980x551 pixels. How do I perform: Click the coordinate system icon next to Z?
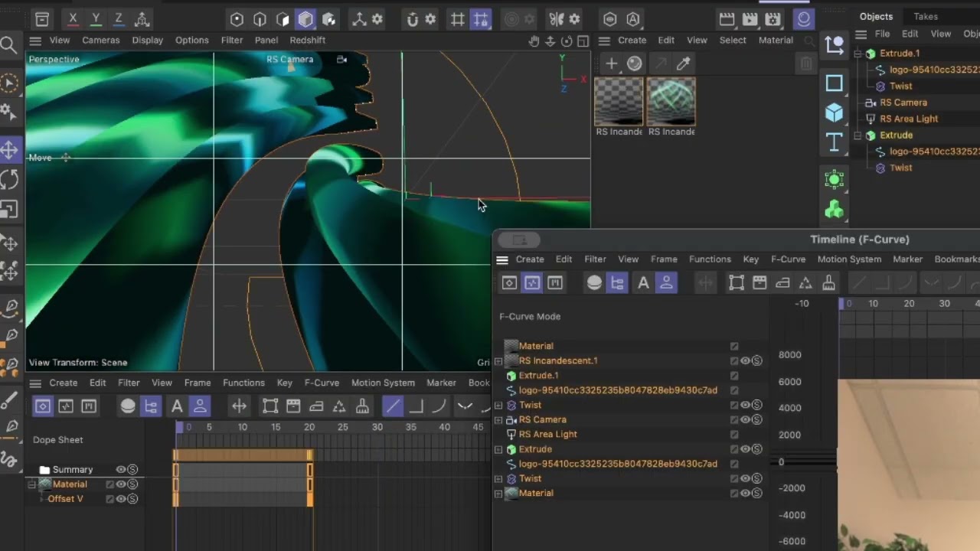pyautogui.click(x=142, y=19)
